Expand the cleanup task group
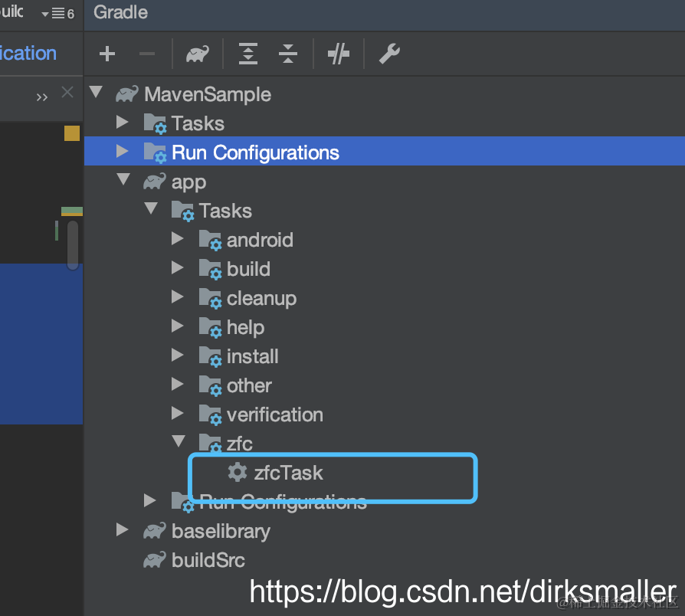The width and height of the screenshot is (685, 616). click(x=177, y=297)
